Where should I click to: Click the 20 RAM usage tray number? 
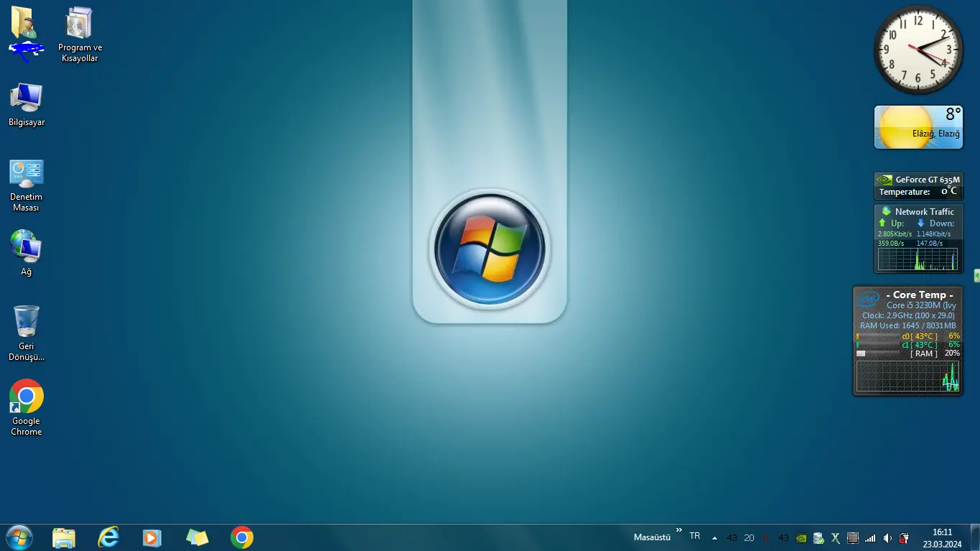[749, 537]
